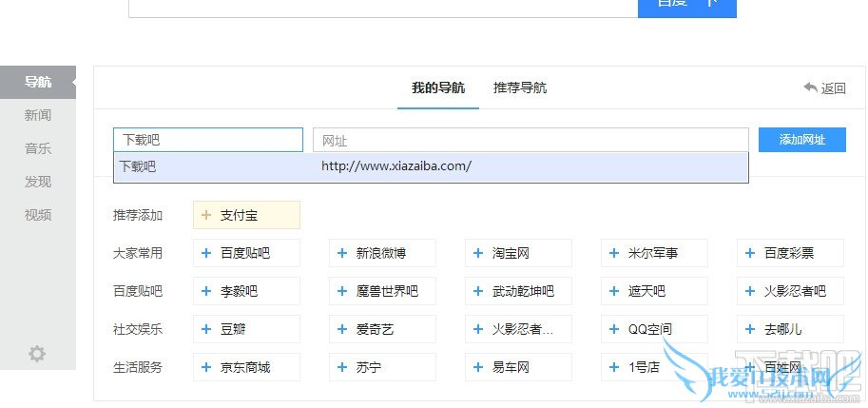Click the 京东商城 site name
Image resolution: width=868 pixels, height=408 pixels.
point(245,367)
